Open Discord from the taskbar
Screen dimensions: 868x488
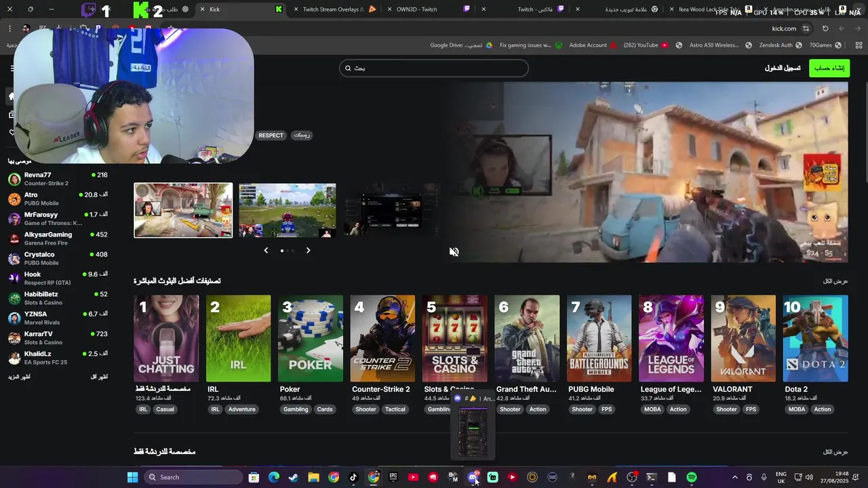(473, 477)
